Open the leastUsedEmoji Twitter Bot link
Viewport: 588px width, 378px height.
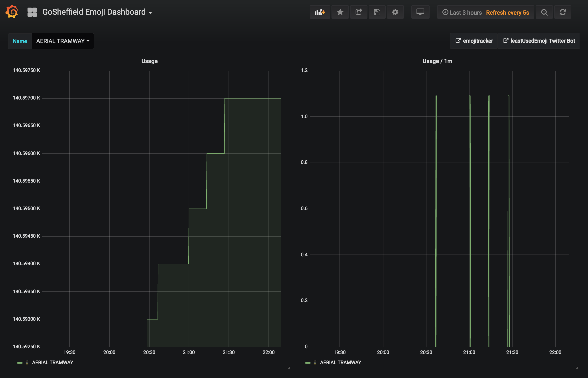(x=539, y=41)
